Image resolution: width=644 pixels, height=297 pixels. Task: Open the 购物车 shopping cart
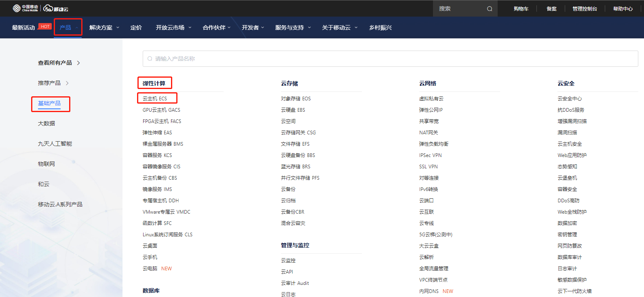(x=521, y=8)
